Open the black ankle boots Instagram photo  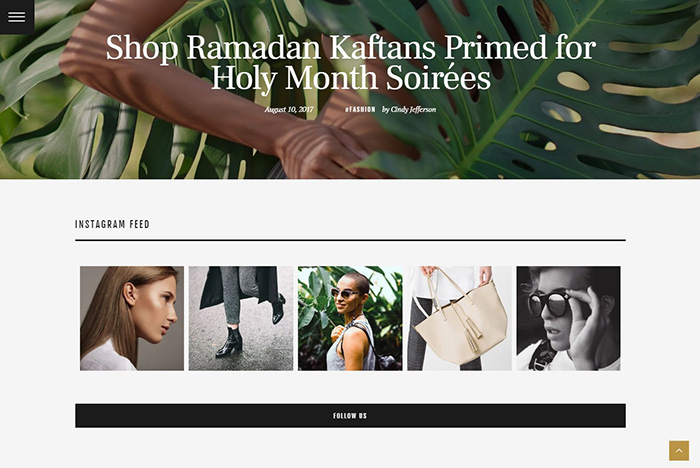click(241, 318)
